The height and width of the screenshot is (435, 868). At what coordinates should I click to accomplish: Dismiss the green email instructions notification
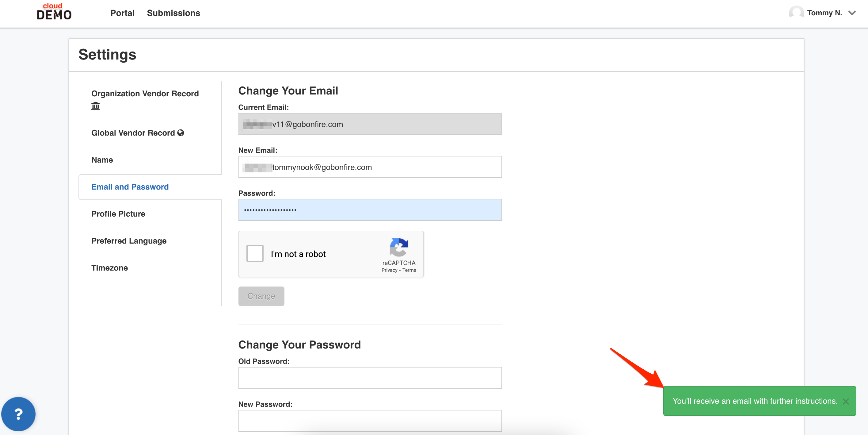point(845,401)
